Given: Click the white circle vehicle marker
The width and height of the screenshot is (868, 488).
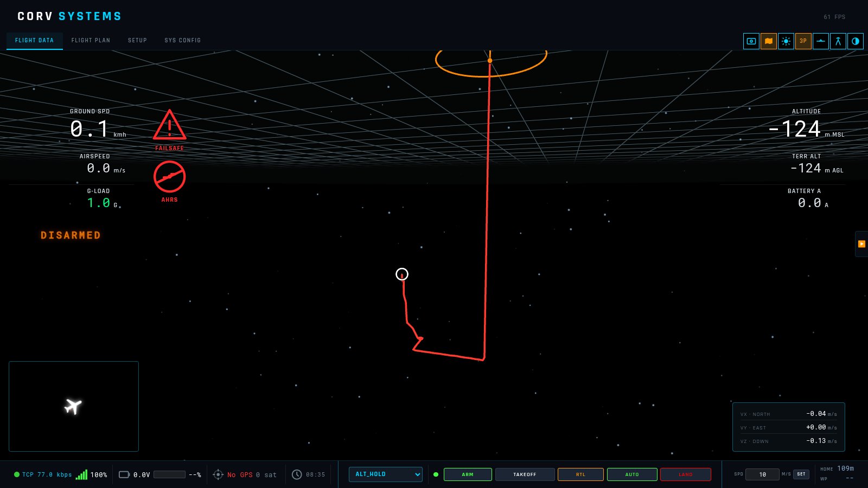Looking at the screenshot, I should click(402, 274).
